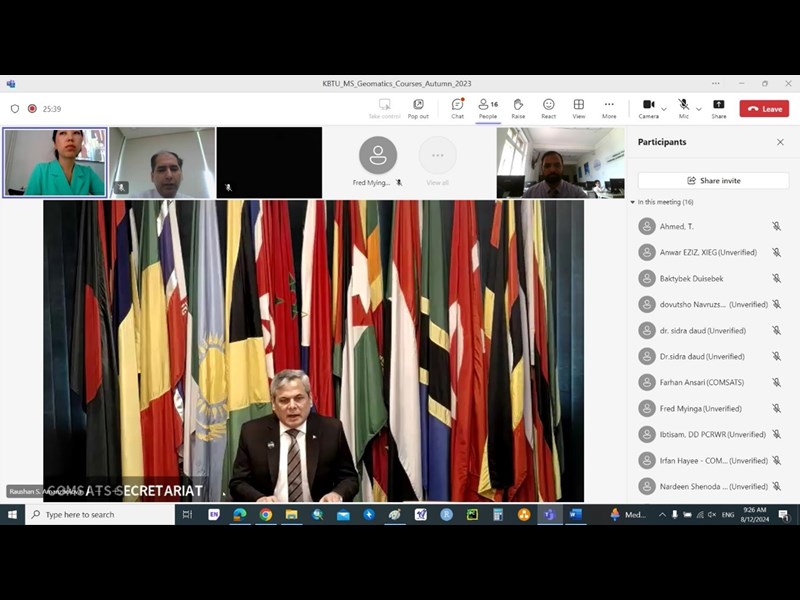Image resolution: width=800 pixels, height=600 pixels.
Task: Switch to Teams taskbar icon
Action: (x=549, y=514)
